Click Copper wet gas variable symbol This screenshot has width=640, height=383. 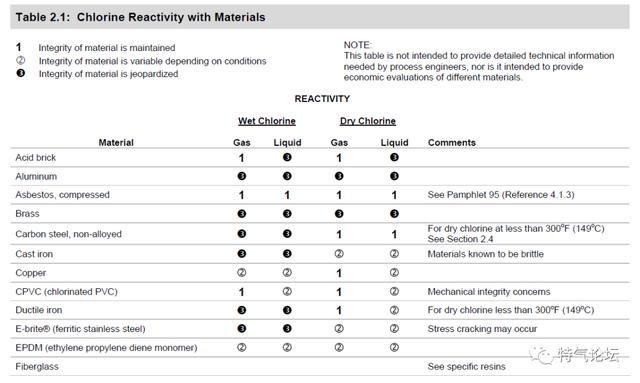242,272
